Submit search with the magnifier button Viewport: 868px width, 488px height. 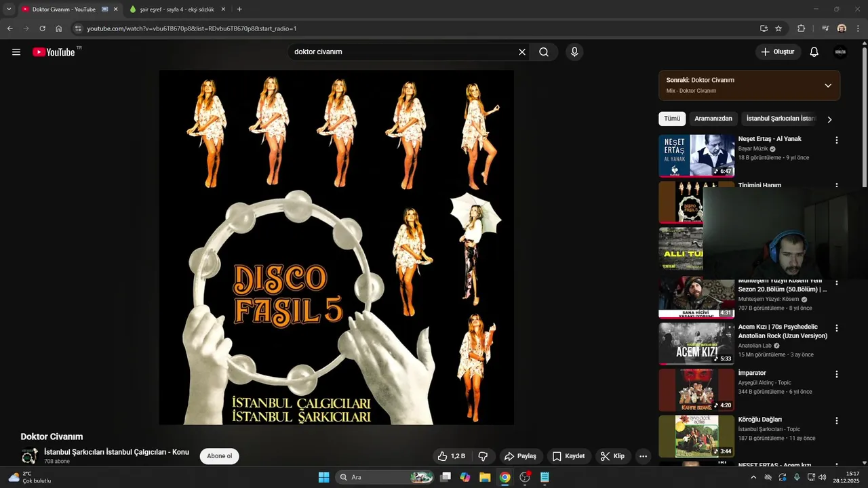tap(544, 52)
